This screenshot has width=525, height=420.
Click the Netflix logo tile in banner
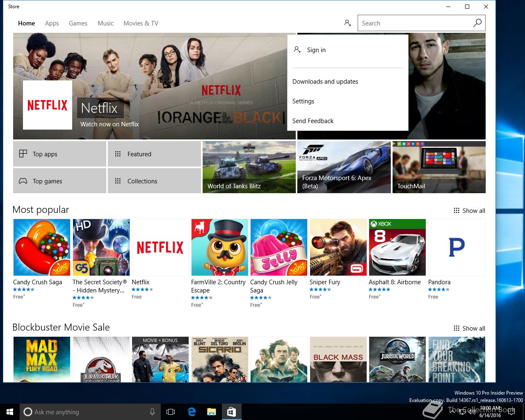click(48, 105)
